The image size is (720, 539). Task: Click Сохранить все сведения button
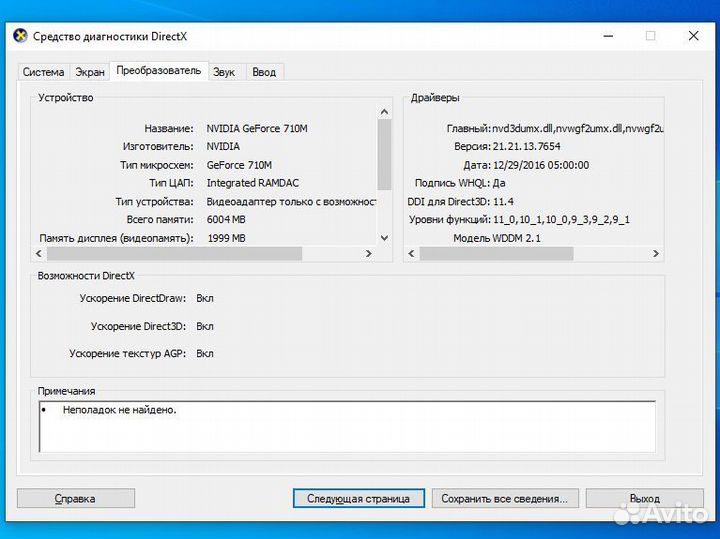505,499
